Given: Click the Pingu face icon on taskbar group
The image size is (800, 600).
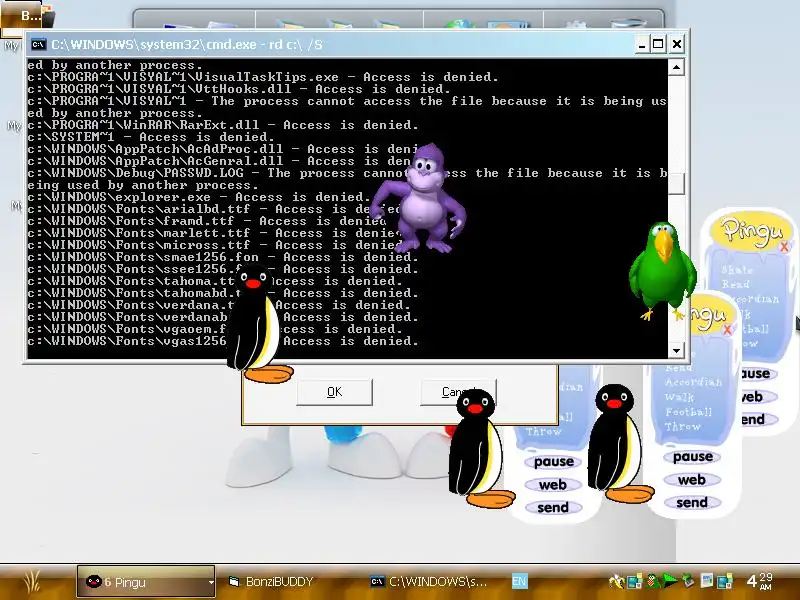Looking at the screenshot, I should (x=94, y=581).
